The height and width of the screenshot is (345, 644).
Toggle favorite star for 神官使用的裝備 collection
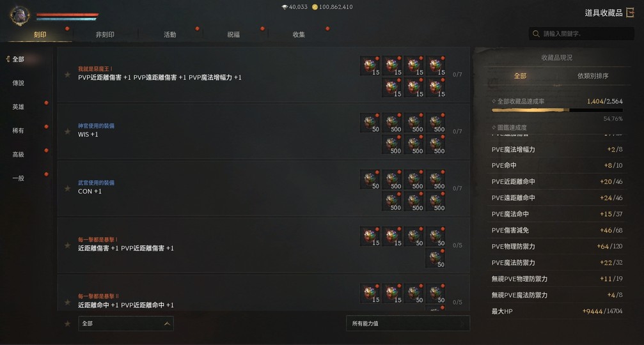[x=67, y=132]
